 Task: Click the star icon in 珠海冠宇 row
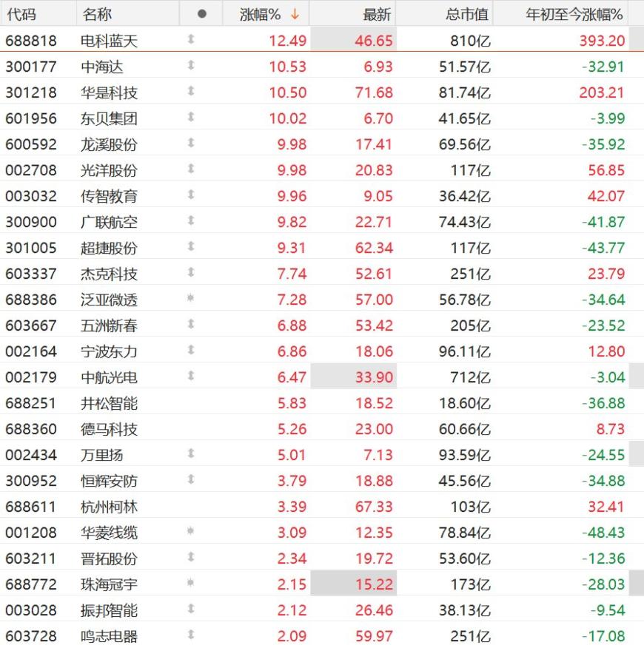point(190,583)
